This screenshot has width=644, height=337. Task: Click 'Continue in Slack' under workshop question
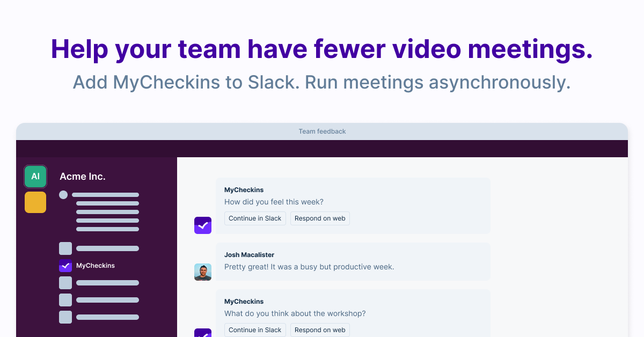coord(255,330)
